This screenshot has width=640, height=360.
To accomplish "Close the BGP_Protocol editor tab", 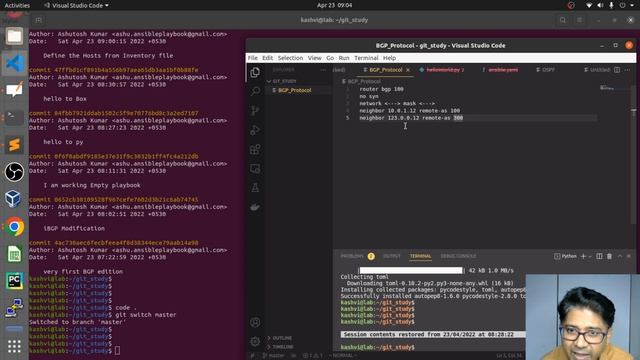I will tap(408, 70).
